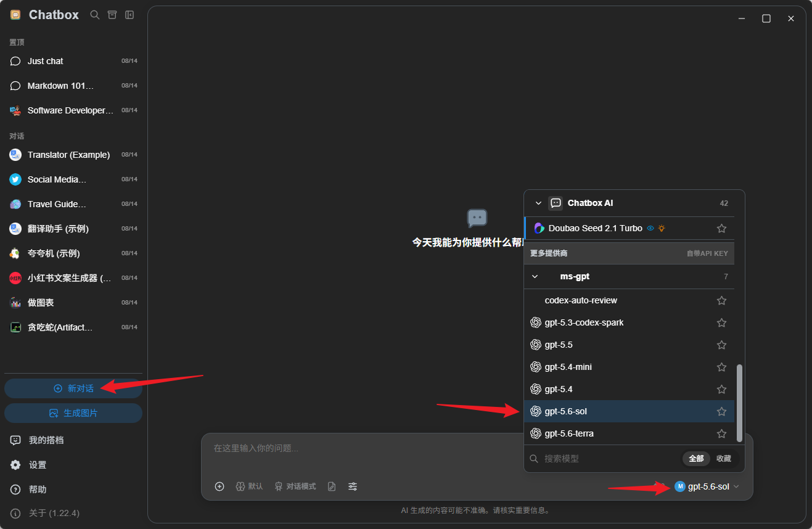Toggle the star on the gpt-5.6-terra row
This screenshot has width=812, height=529.
click(721, 433)
